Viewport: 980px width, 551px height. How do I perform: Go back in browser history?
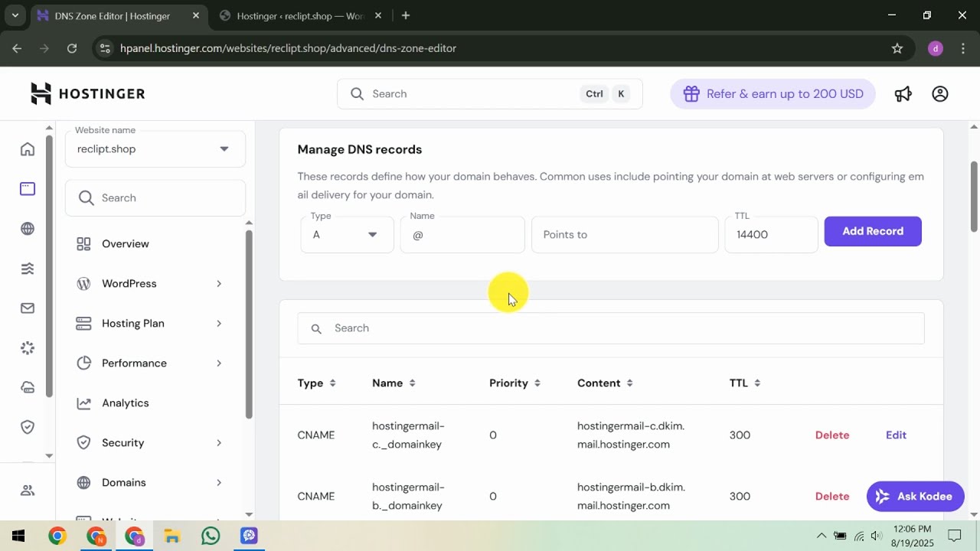pos(17,48)
